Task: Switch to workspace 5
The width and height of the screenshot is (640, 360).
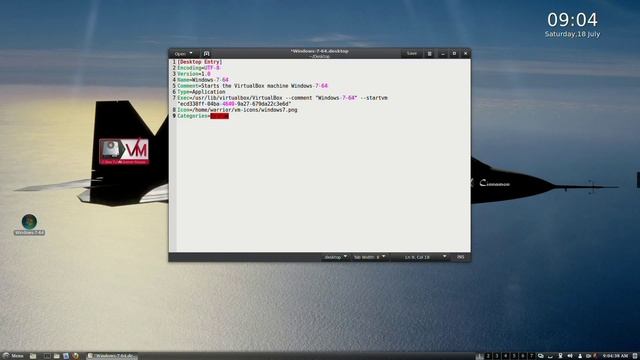Action: point(514,356)
